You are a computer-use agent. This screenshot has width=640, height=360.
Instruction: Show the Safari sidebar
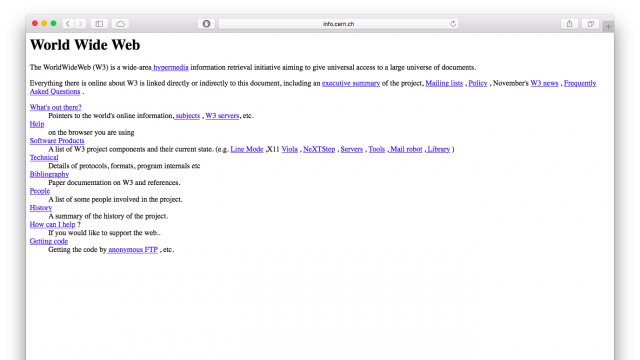[x=99, y=24]
